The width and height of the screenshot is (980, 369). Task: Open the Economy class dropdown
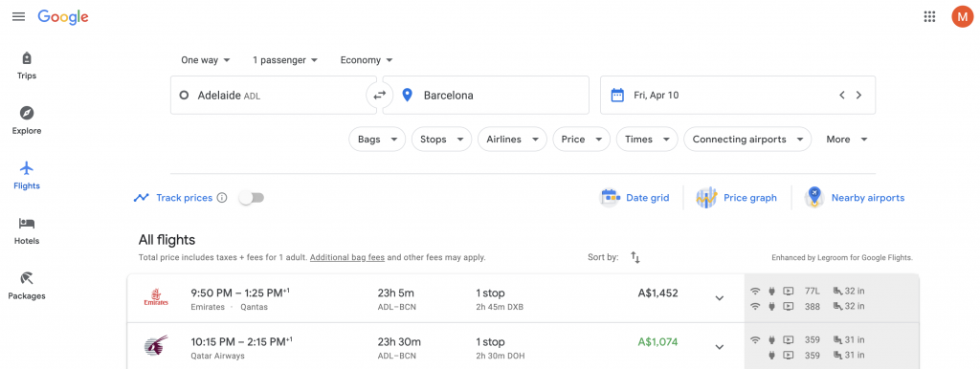tap(367, 60)
